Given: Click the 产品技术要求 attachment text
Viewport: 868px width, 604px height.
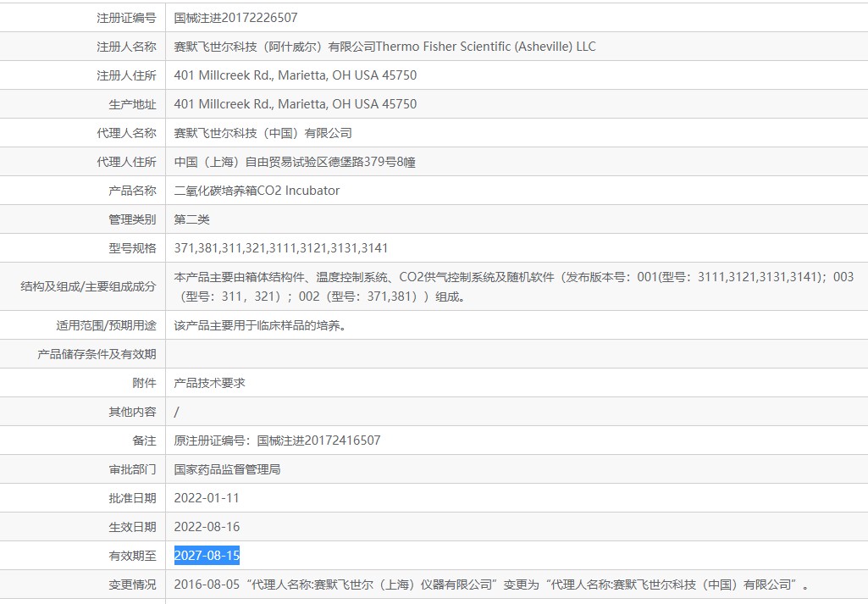Looking at the screenshot, I should point(209,383).
